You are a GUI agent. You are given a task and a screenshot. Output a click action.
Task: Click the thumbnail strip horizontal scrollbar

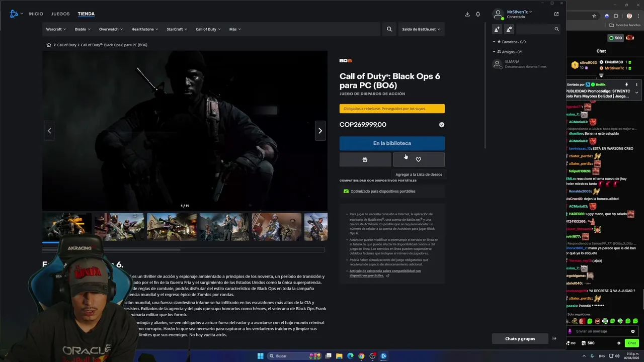coord(184,249)
